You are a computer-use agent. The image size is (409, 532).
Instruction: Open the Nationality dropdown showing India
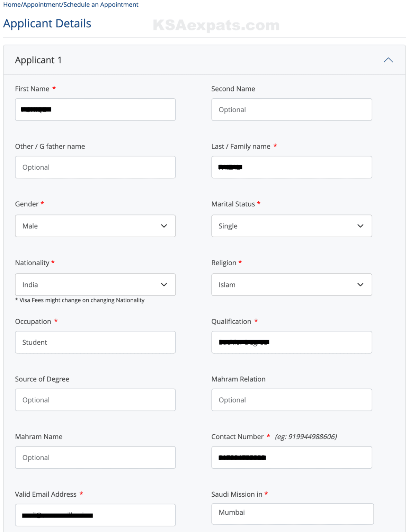tap(95, 284)
